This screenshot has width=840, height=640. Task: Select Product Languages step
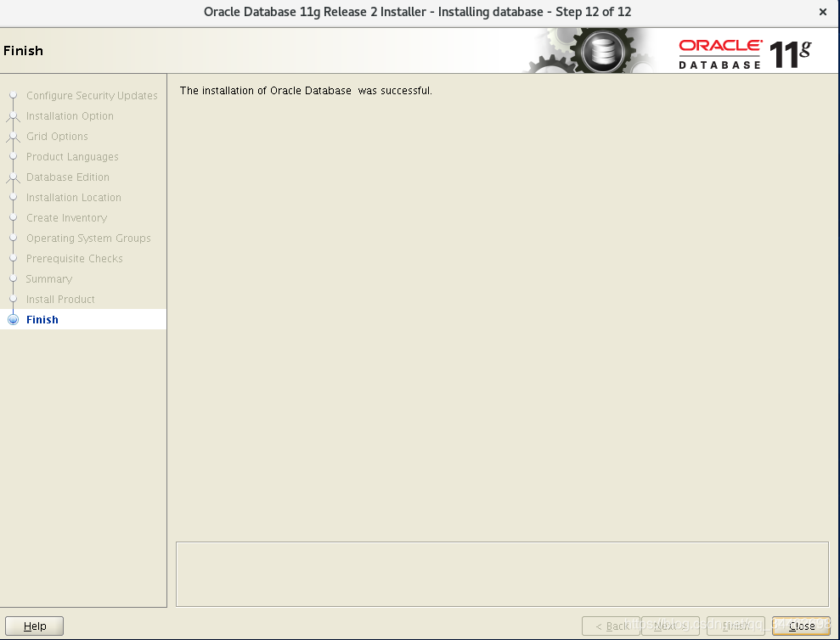pos(72,156)
